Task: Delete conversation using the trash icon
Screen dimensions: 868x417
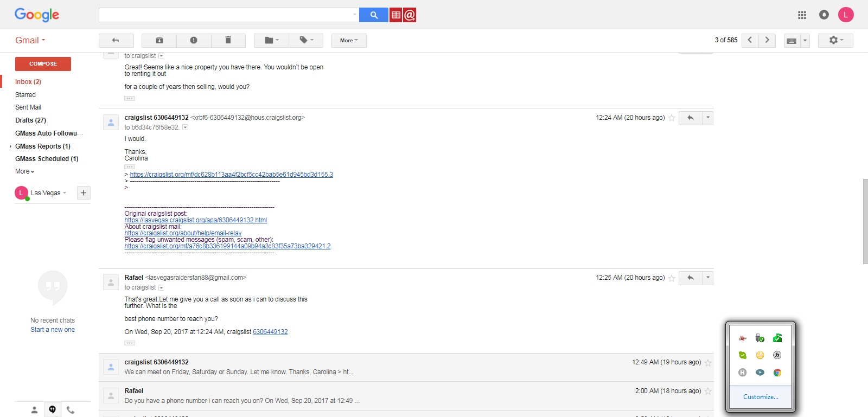Action: pyautogui.click(x=228, y=41)
